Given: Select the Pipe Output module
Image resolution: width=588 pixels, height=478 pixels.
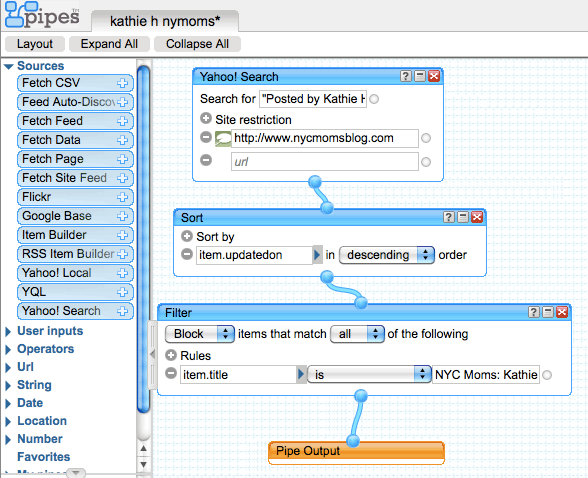Looking at the screenshot, I should [x=356, y=453].
